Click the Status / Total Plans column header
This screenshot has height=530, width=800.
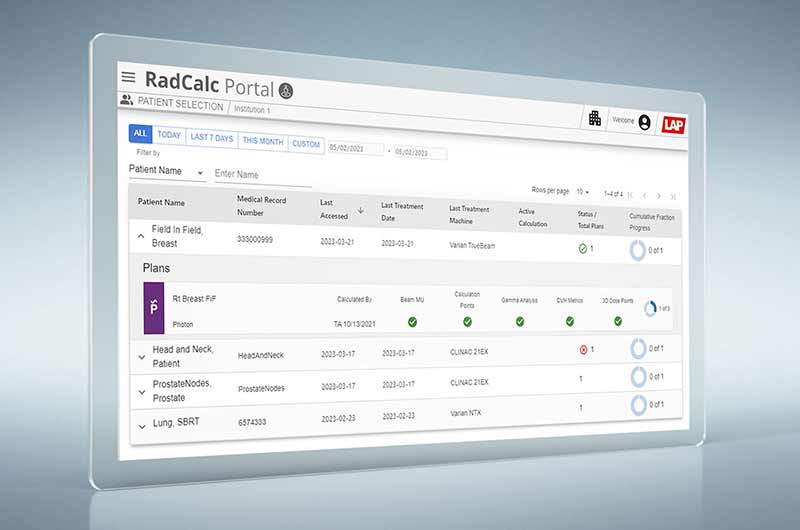tap(590, 220)
